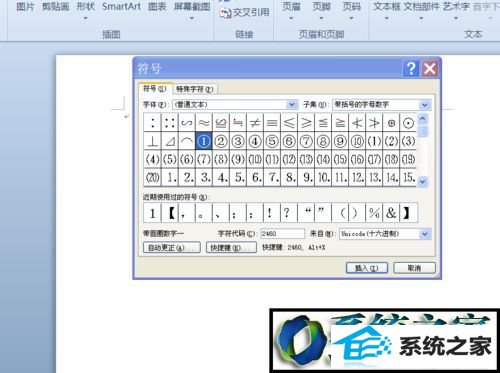Click the 图片 picture ribbon item
This screenshot has height=373, width=500.
25,7
